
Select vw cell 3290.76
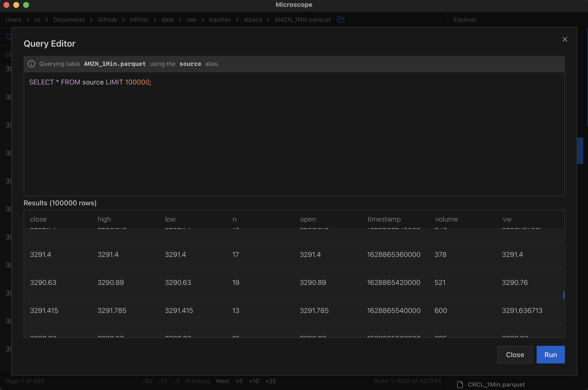(515, 282)
